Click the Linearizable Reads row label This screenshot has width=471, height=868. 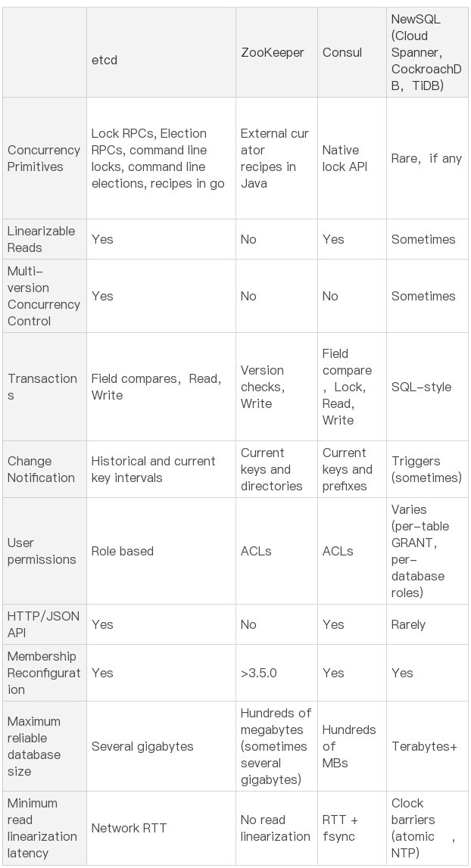point(42,239)
